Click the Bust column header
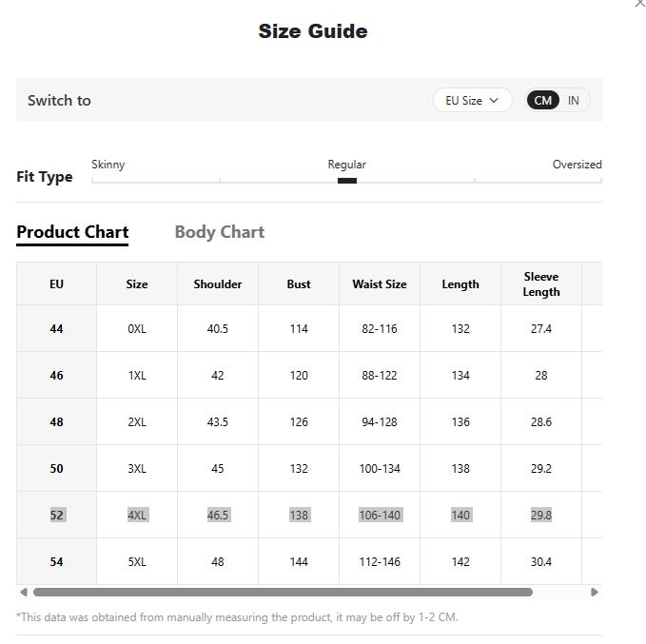The width and height of the screenshot is (646, 644). click(x=299, y=283)
